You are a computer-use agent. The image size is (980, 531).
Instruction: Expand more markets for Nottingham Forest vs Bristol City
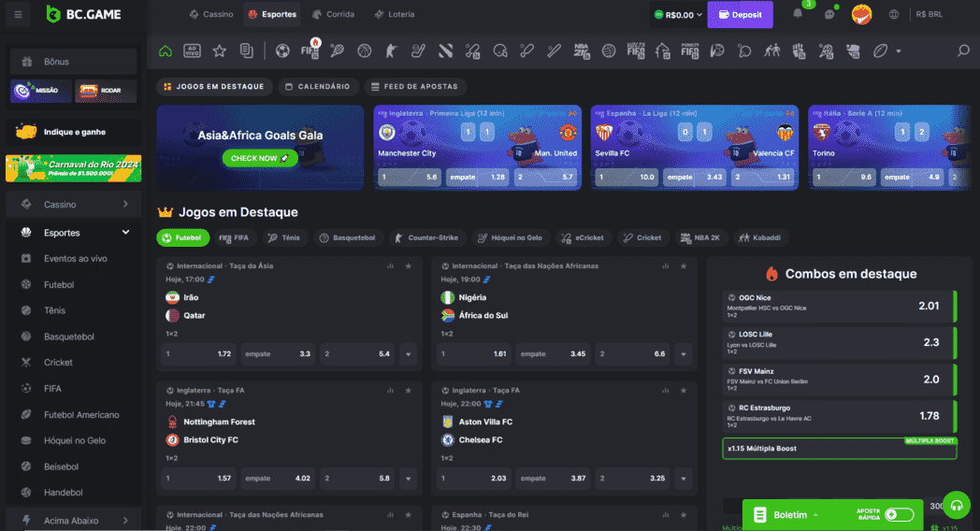click(409, 479)
